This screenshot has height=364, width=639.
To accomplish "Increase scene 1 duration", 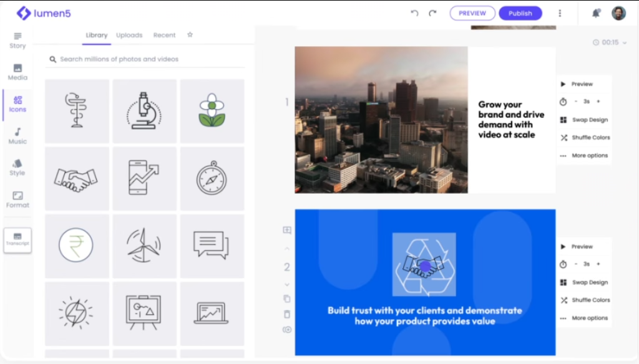I will [598, 102].
